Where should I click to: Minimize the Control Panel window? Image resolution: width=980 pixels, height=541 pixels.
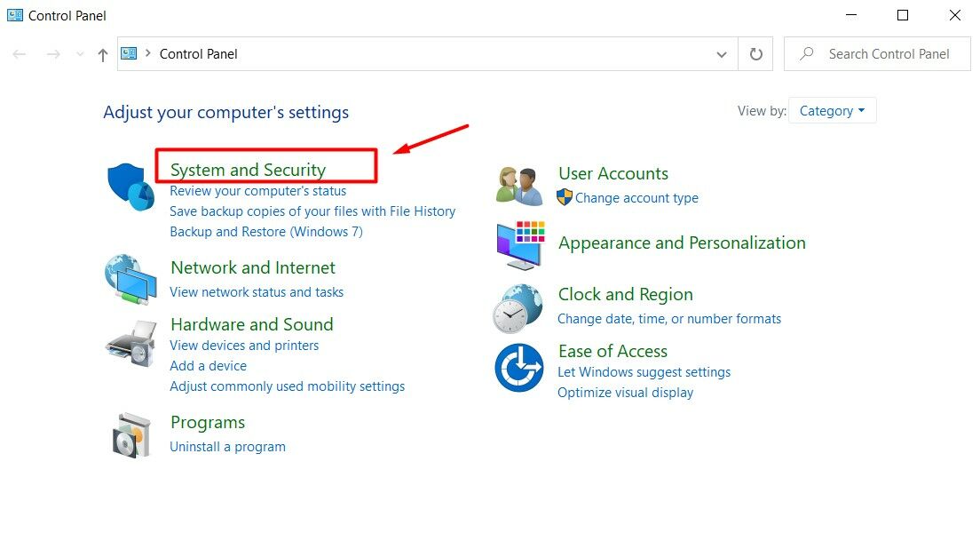point(850,15)
